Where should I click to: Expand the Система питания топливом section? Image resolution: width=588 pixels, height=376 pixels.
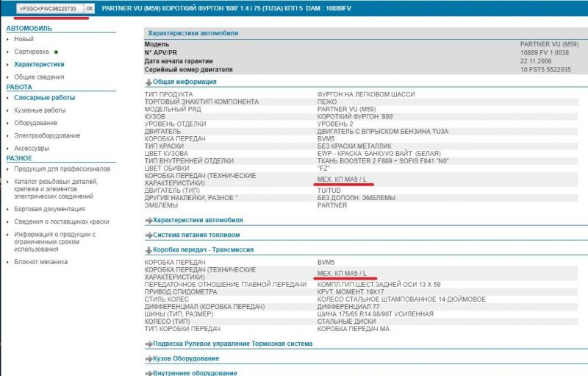click(x=148, y=235)
